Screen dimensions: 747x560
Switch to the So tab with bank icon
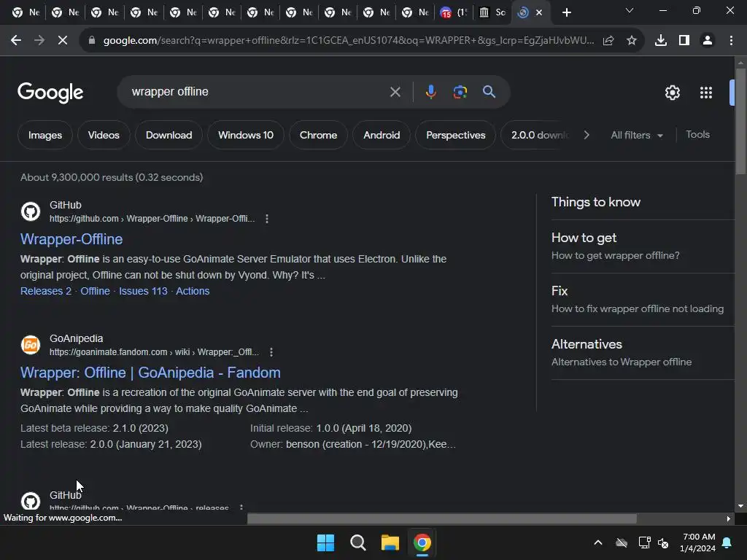492,12
